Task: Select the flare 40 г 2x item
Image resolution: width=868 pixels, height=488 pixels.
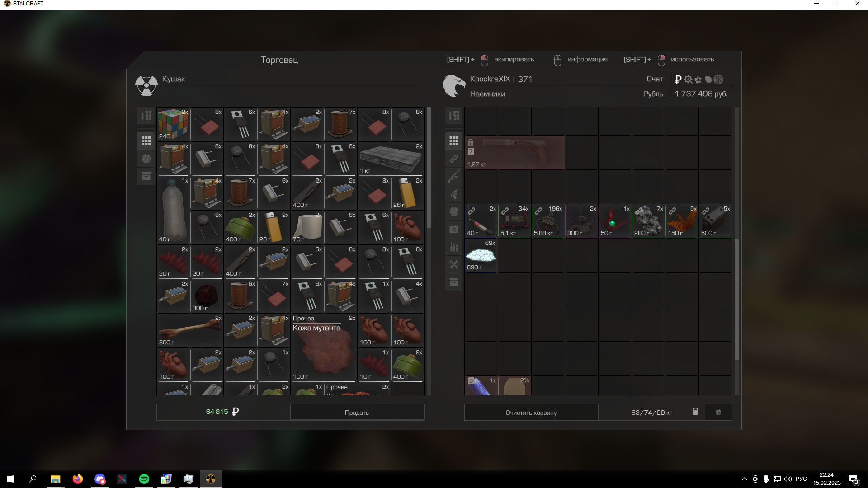Action: 481,221
